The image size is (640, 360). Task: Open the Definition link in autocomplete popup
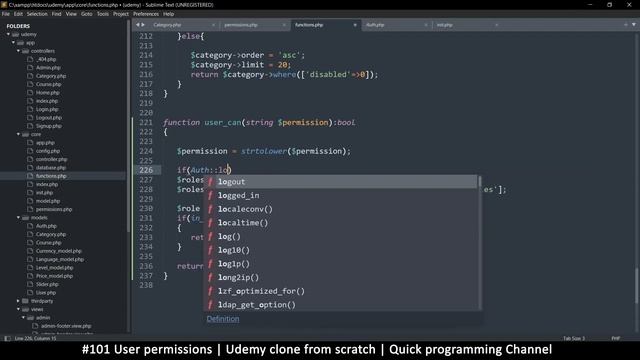[223, 319]
